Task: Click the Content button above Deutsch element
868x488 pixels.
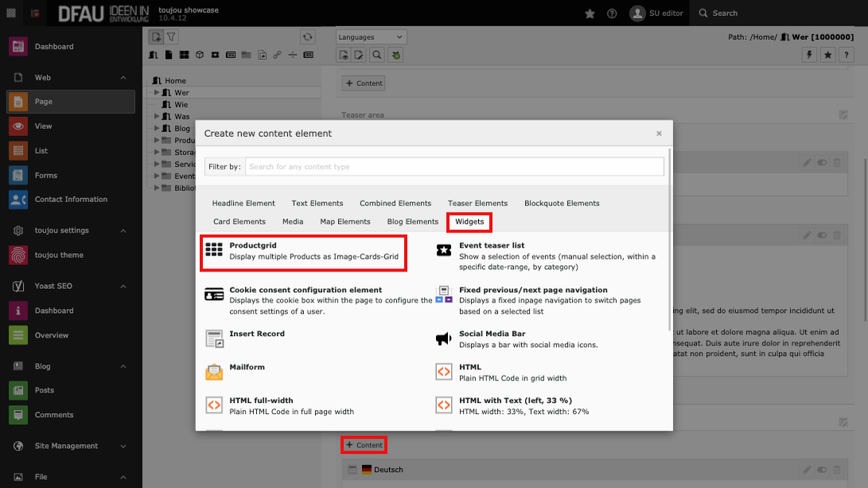Action: [364, 445]
